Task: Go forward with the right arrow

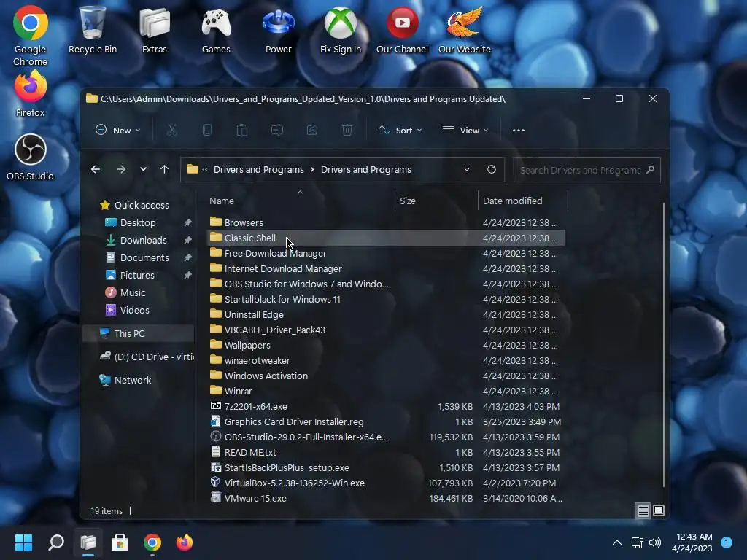Action: pos(121,169)
